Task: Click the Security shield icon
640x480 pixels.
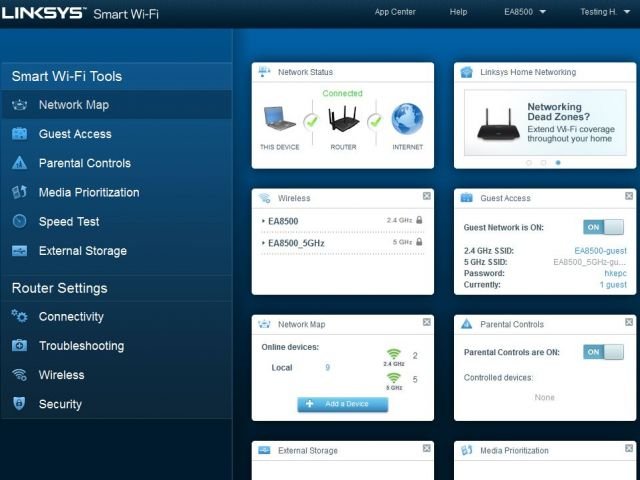Action: pyautogui.click(x=19, y=403)
